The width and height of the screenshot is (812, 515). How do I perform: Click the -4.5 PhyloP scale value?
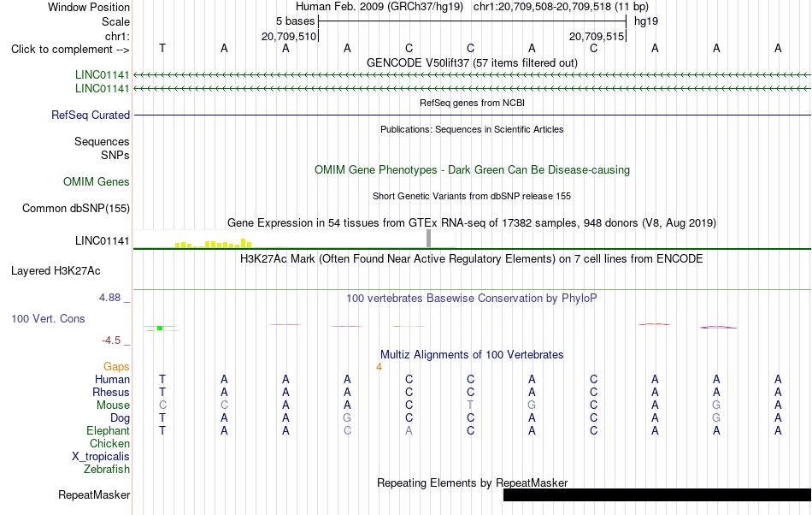click(111, 340)
